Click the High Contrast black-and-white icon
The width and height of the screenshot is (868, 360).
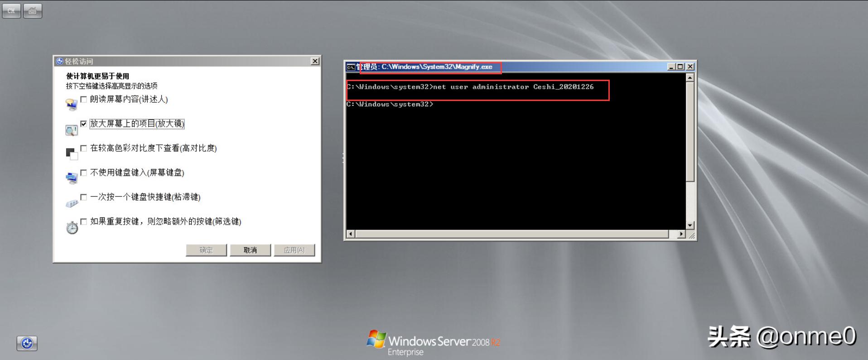[x=72, y=154]
